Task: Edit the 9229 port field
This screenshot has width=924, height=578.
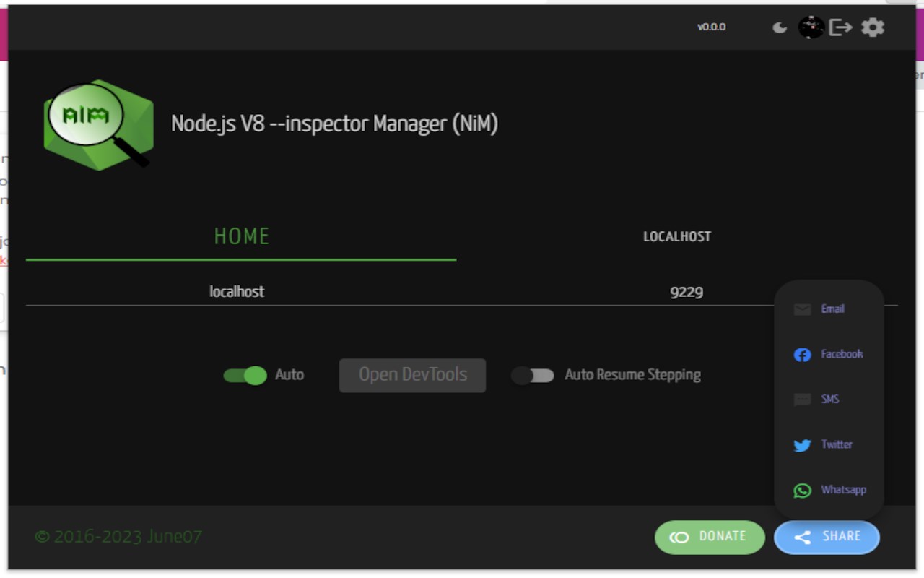Action: tap(687, 292)
